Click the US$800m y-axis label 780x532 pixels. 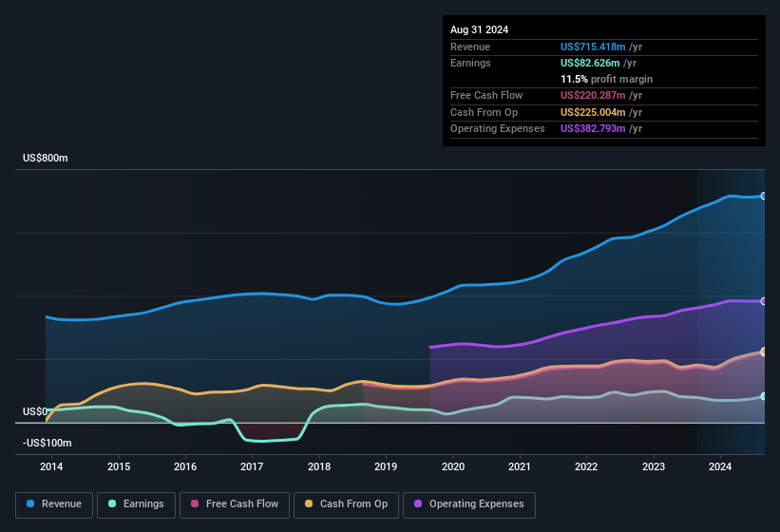(46, 158)
